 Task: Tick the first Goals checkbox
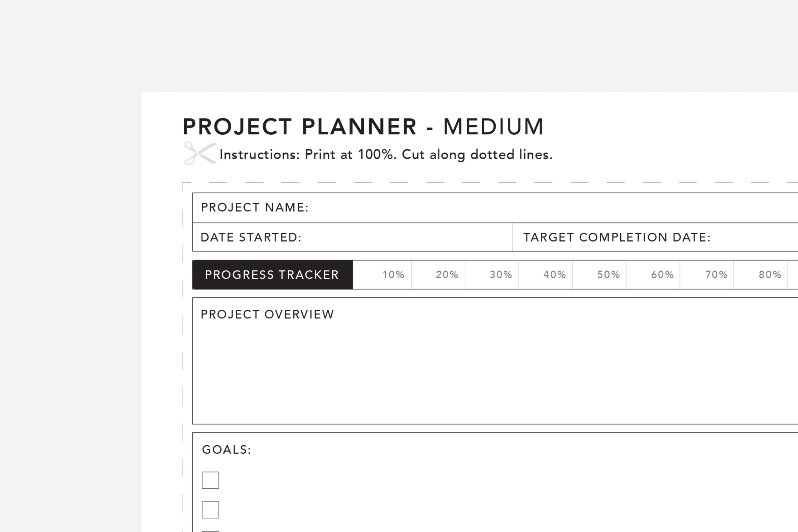(210, 480)
